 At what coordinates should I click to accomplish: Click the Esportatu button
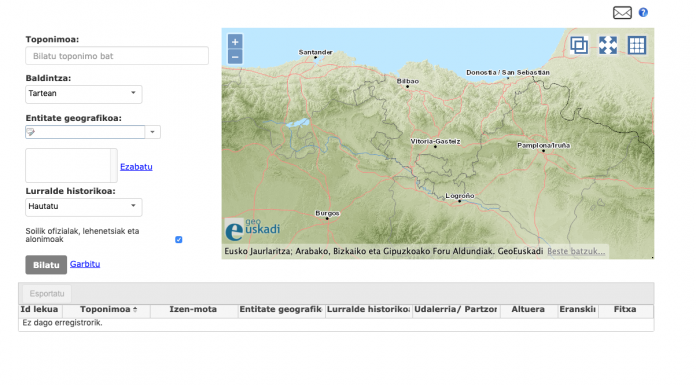[x=47, y=294]
